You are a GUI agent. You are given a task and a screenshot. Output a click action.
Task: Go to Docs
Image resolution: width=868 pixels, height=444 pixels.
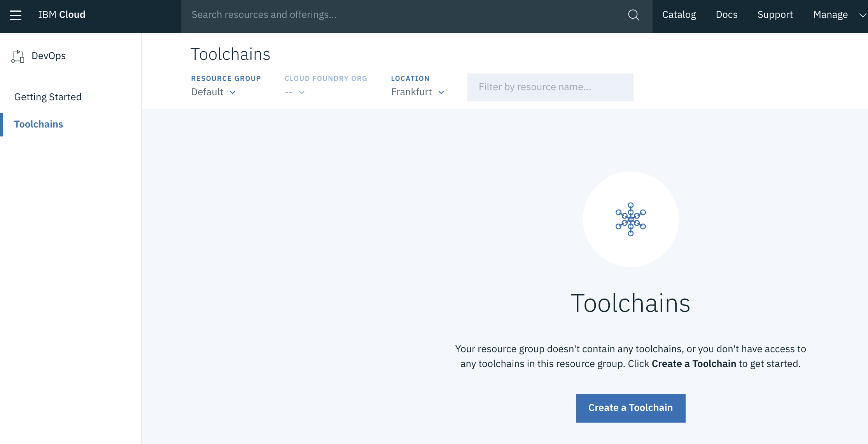click(x=726, y=15)
